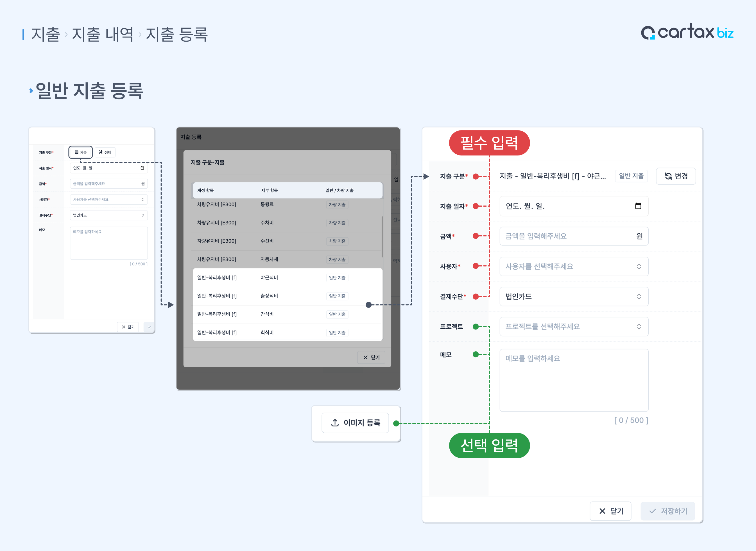Select the 지출 type toggle in small form
Viewport: 756px width, 551px height.
tap(80, 152)
